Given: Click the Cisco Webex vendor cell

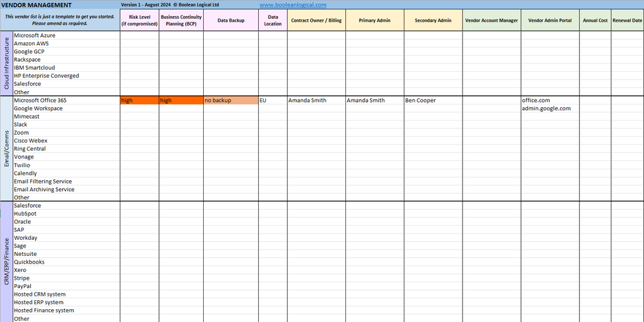Looking at the screenshot, I should (67, 140).
